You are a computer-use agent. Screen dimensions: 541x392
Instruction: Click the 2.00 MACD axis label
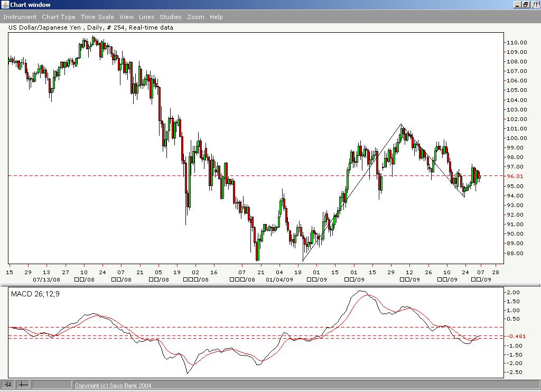pos(513,292)
